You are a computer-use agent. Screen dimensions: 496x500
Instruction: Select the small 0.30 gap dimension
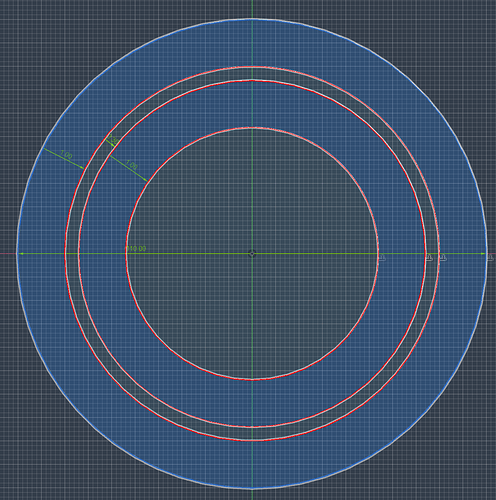pyautogui.click(x=114, y=140)
